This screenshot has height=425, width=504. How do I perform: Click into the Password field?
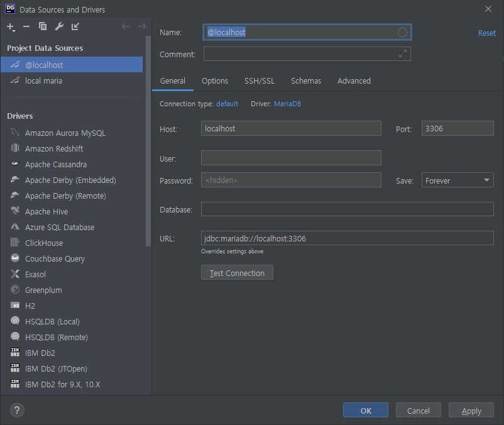point(291,180)
